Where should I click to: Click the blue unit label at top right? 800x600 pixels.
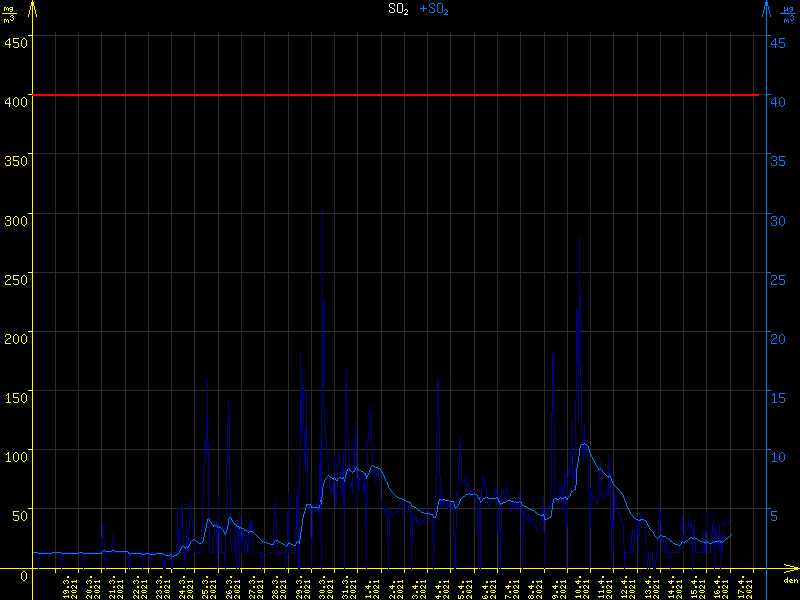[x=788, y=13]
